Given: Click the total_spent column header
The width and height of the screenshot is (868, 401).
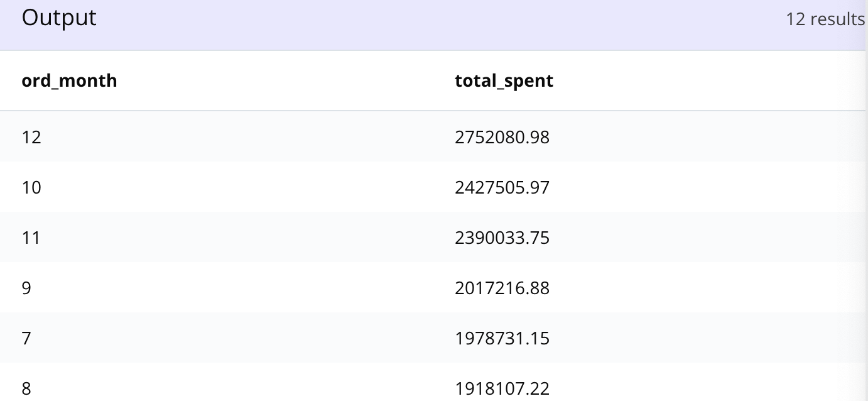Looking at the screenshot, I should [x=504, y=81].
